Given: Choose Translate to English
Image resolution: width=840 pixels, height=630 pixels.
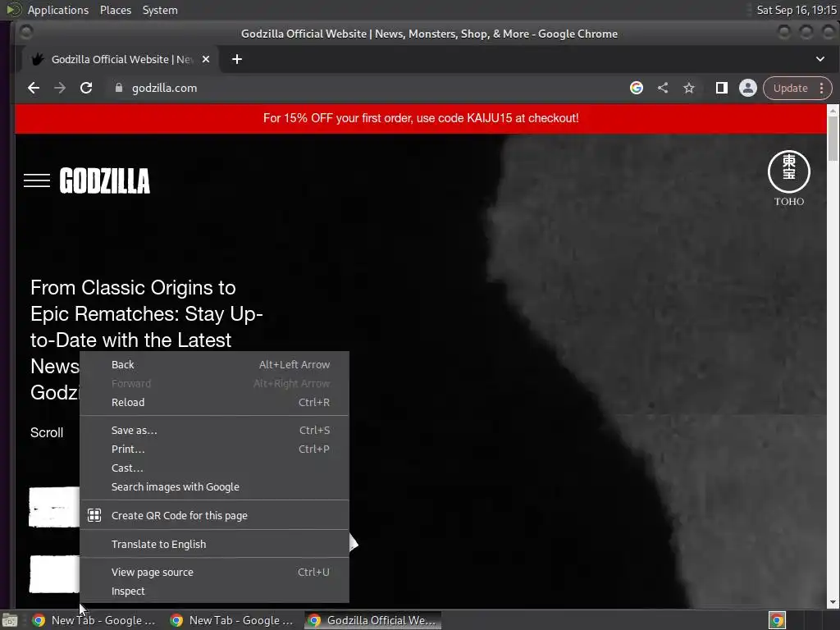Looking at the screenshot, I should 214,544.
